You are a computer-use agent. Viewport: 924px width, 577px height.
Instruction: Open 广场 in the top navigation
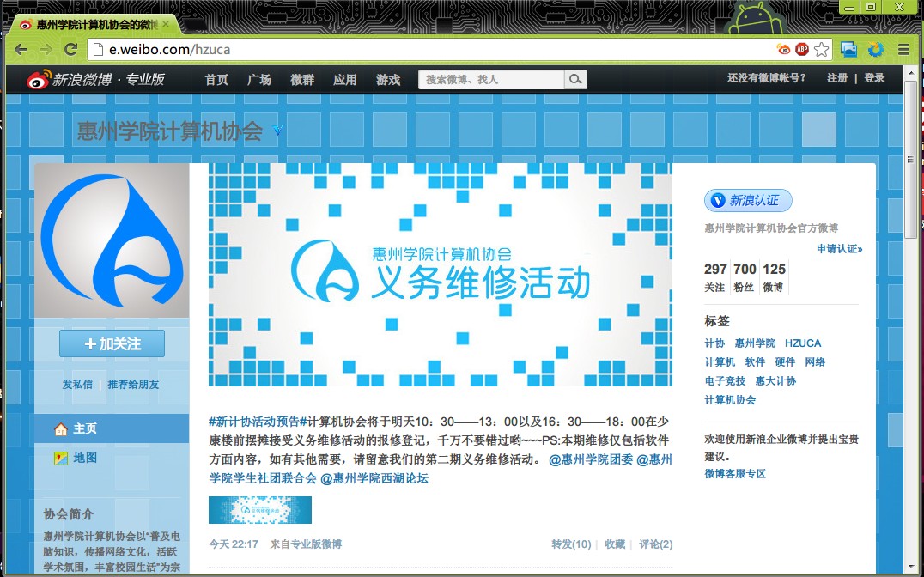(259, 80)
